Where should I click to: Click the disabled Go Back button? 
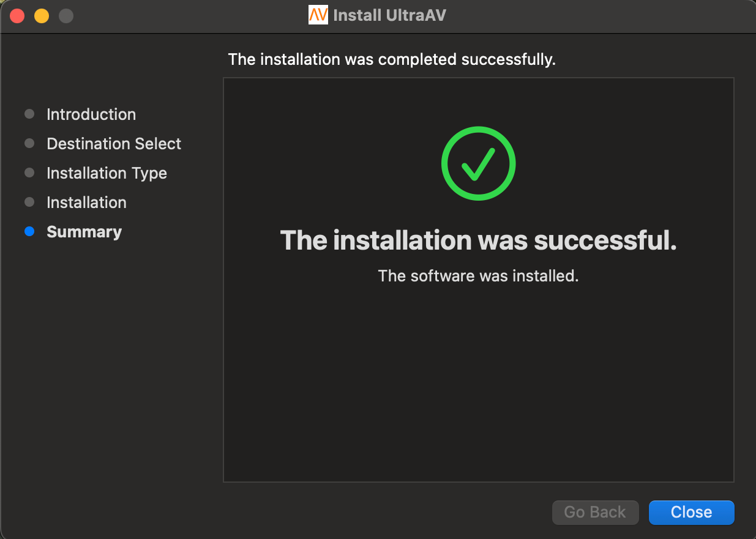tap(595, 512)
